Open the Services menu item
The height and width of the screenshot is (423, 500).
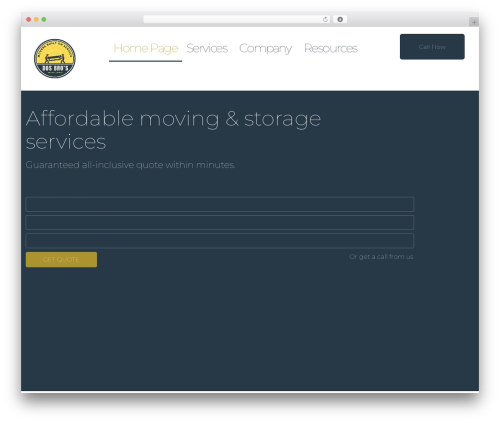tap(207, 49)
